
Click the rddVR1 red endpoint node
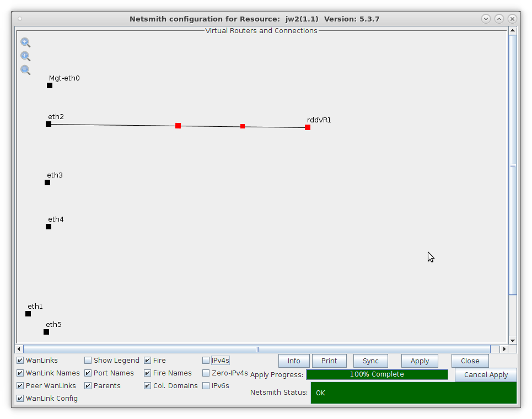tap(308, 127)
